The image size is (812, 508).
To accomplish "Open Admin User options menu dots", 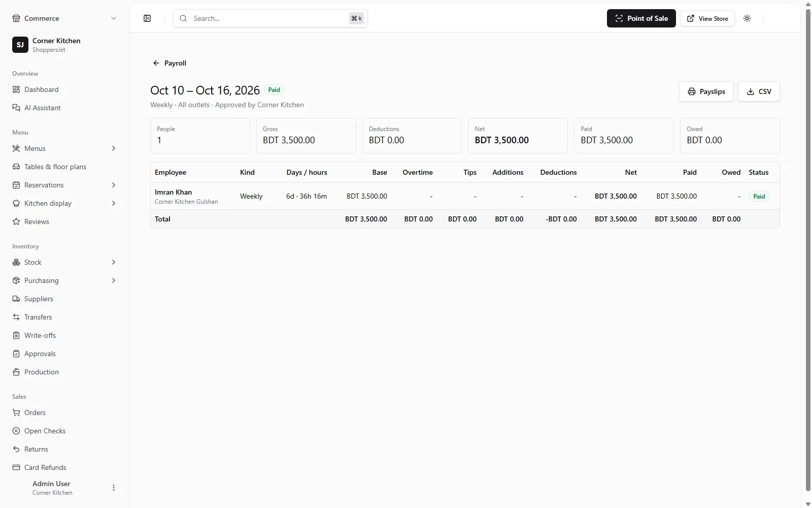I will [x=114, y=488].
